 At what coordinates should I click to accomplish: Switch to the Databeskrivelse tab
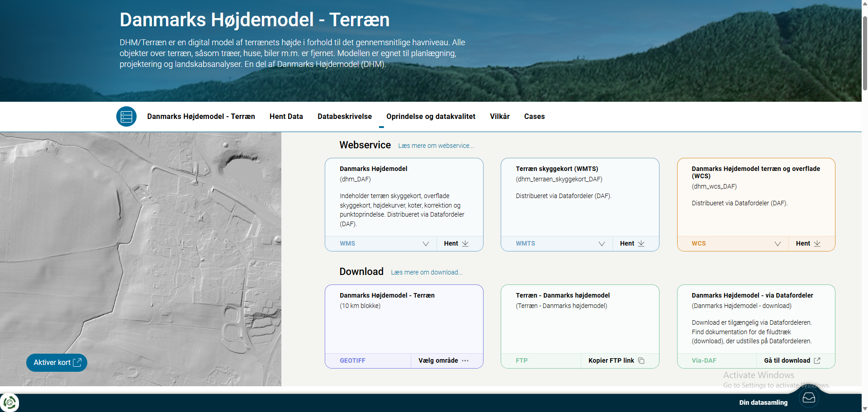click(x=345, y=116)
